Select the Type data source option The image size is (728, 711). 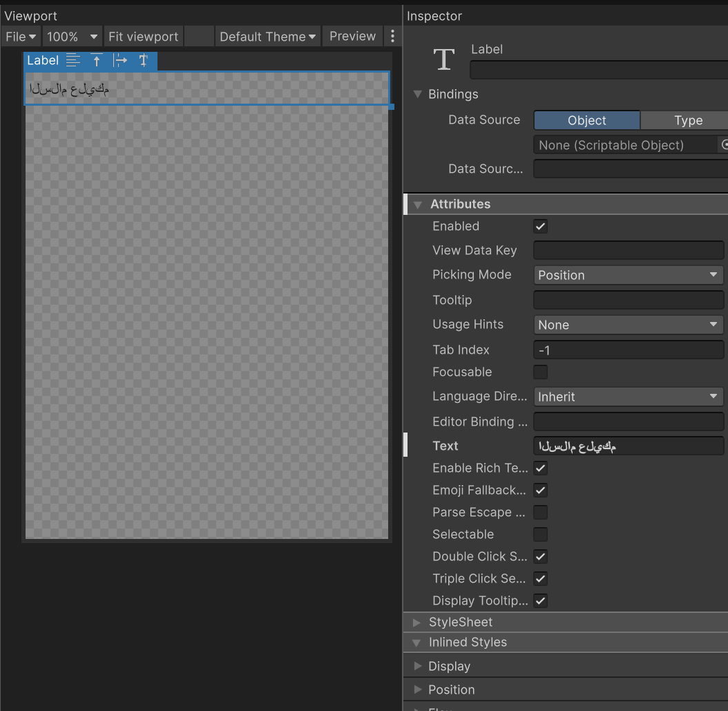pyautogui.click(x=688, y=120)
